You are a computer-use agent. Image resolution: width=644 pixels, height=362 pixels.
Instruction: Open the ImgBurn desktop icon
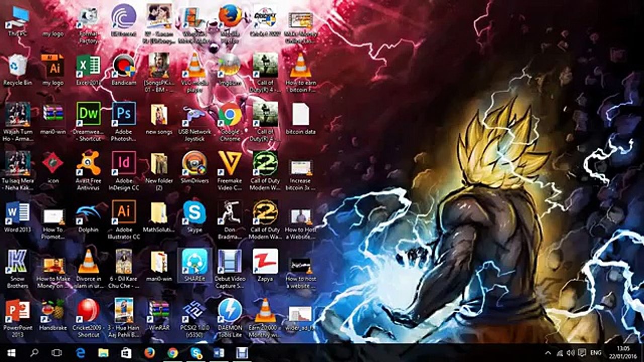tap(230, 70)
